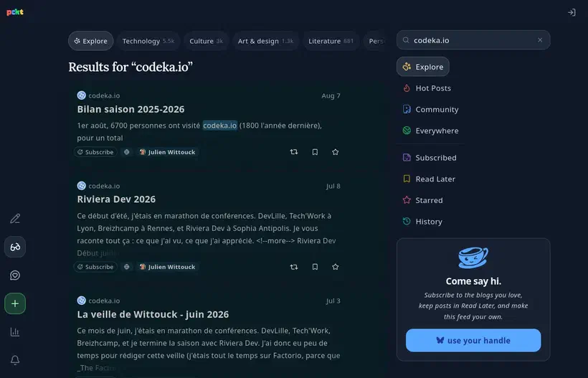This screenshot has width=588, height=378.
Task: Open the Bilan saison 2025-2026 title
Action: (131, 109)
